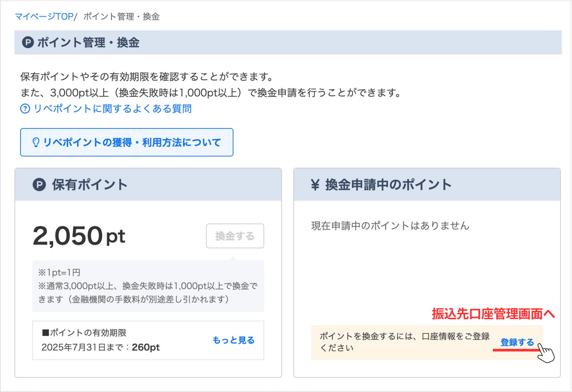The width and height of the screenshot is (572, 392).
Task: Click the P icon next to 保有ポイント
Action: (39, 185)
